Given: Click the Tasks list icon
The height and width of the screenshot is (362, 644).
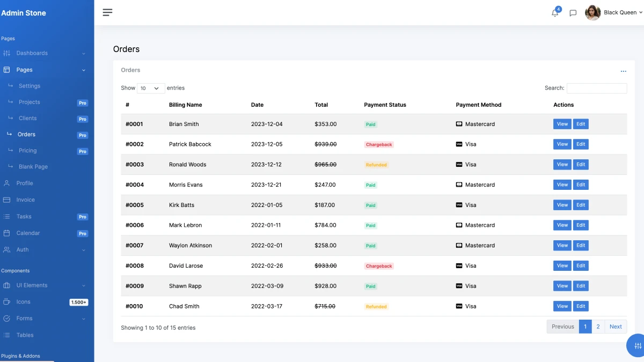Looking at the screenshot, I should click(6, 216).
